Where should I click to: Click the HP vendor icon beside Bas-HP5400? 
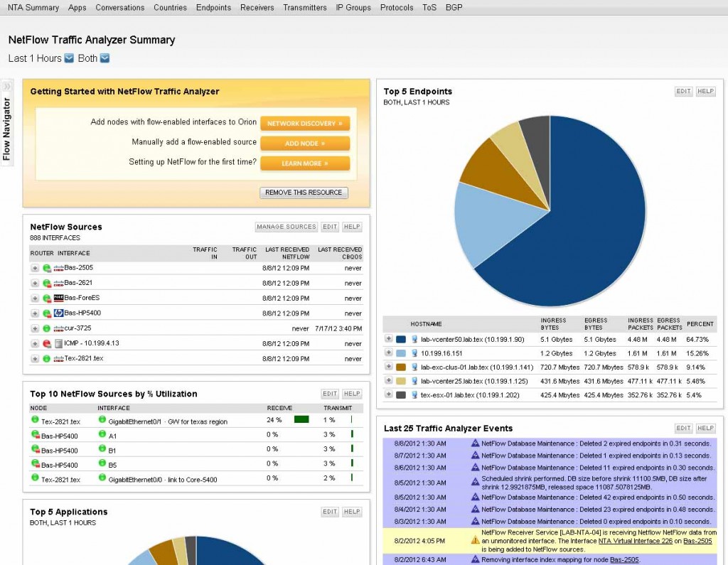tap(58, 313)
